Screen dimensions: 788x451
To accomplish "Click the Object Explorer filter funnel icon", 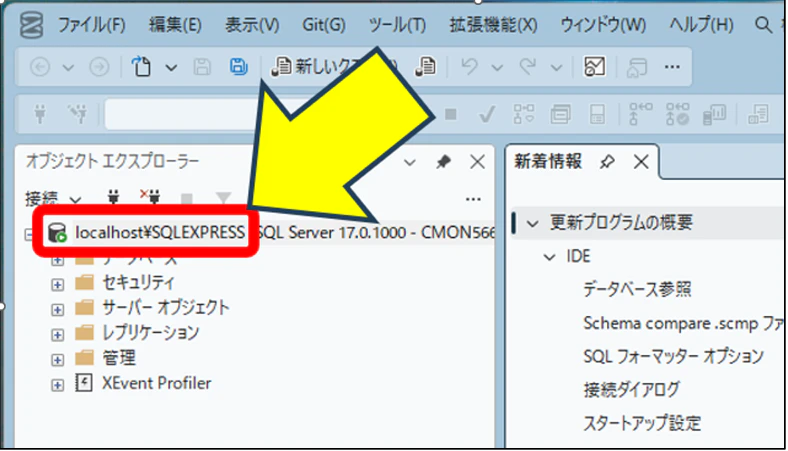I will 223,199.
